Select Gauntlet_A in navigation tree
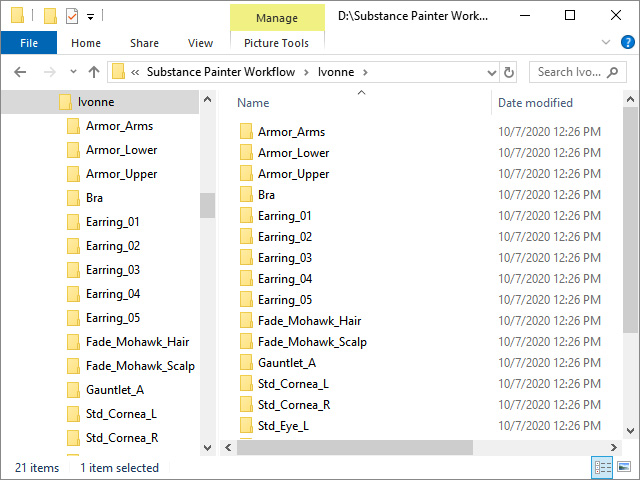Screen dimensions: 640x480 (x=115, y=390)
